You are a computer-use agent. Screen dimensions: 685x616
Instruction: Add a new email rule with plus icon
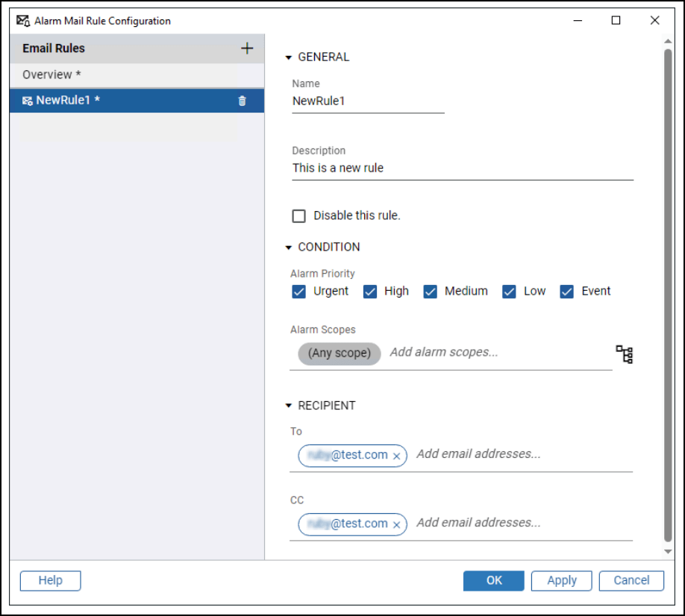[247, 48]
